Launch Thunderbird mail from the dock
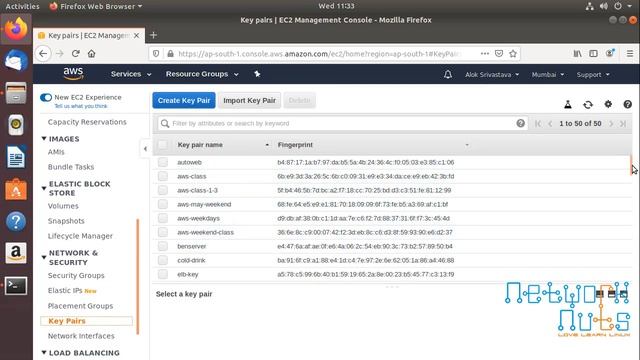 [x=16, y=61]
